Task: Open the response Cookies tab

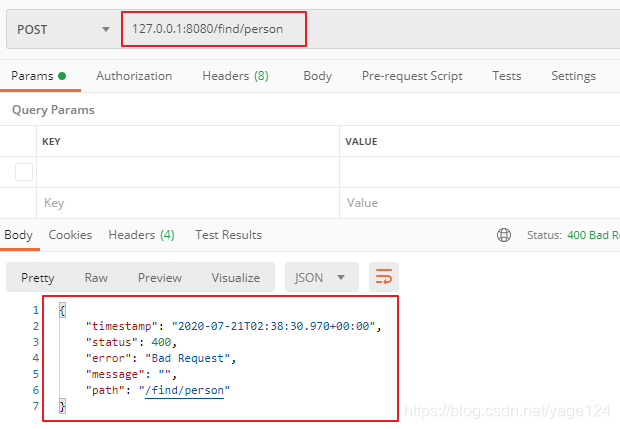Action: pyautogui.click(x=70, y=235)
